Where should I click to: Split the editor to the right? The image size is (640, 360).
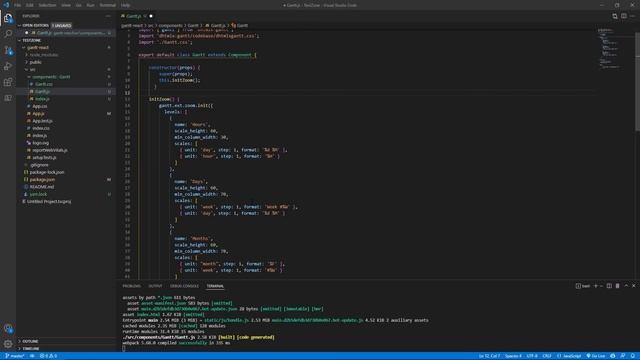tap(624, 16)
